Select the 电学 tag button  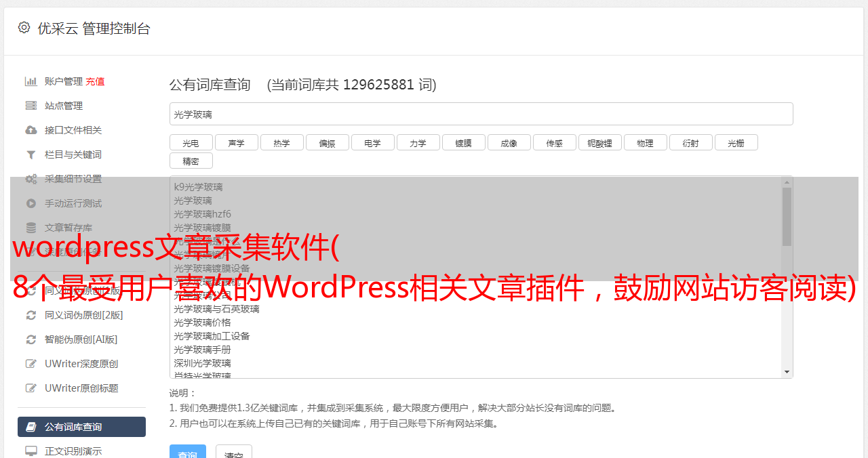coord(372,142)
